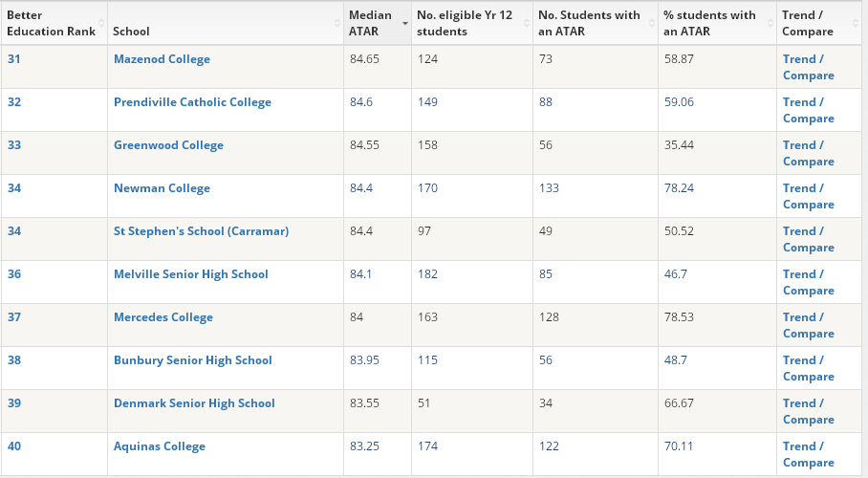
Task: Sort by Better Education Rank column
Action: tap(51, 23)
